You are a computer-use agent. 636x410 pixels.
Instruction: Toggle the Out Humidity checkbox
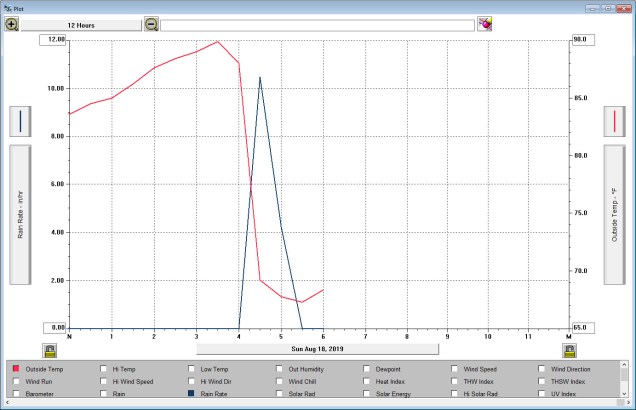coord(280,369)
